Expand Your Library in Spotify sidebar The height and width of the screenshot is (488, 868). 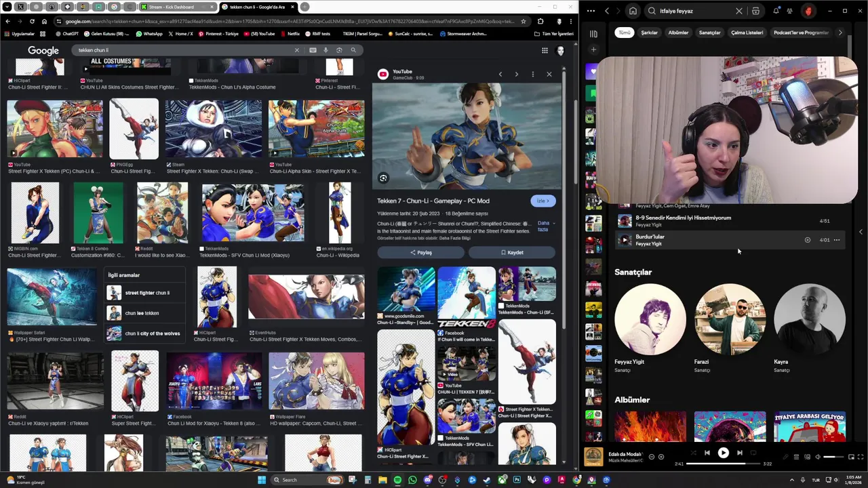593,33
